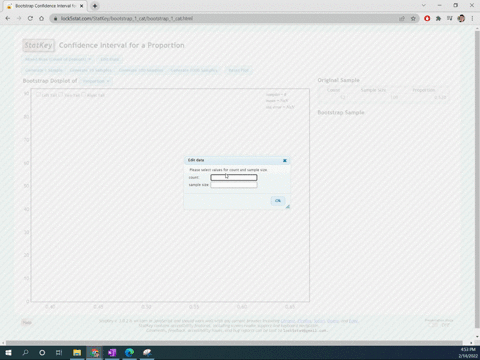Open the Windows Start menu
The height and width of the screenshot is (360, 480).
tap(8, 353)
